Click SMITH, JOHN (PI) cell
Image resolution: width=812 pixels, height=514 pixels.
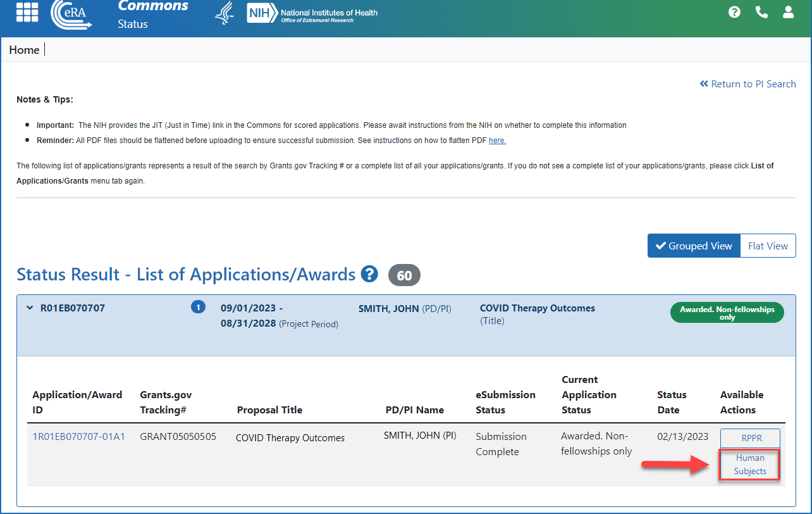pyautogui.click(x=420, y=436)
